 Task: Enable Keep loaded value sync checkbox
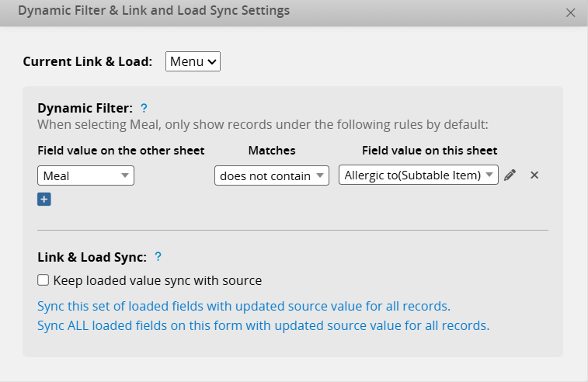[x=43, y=280]
